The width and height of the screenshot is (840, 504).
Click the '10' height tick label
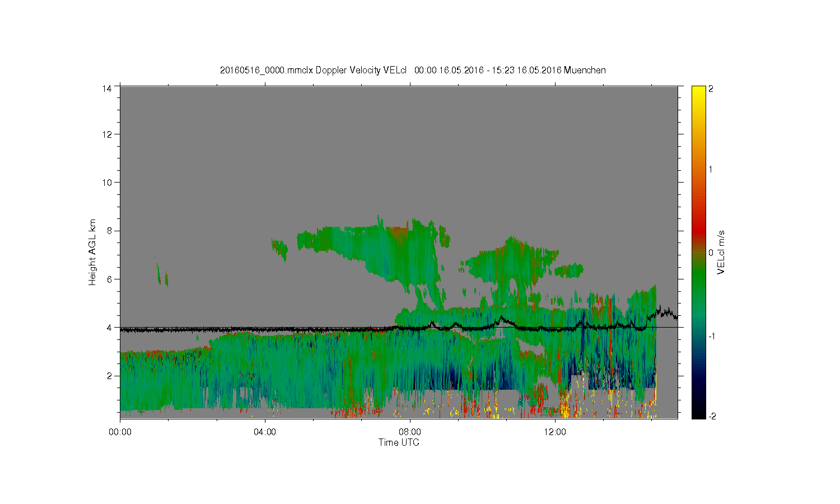click(x=107, y=183)
